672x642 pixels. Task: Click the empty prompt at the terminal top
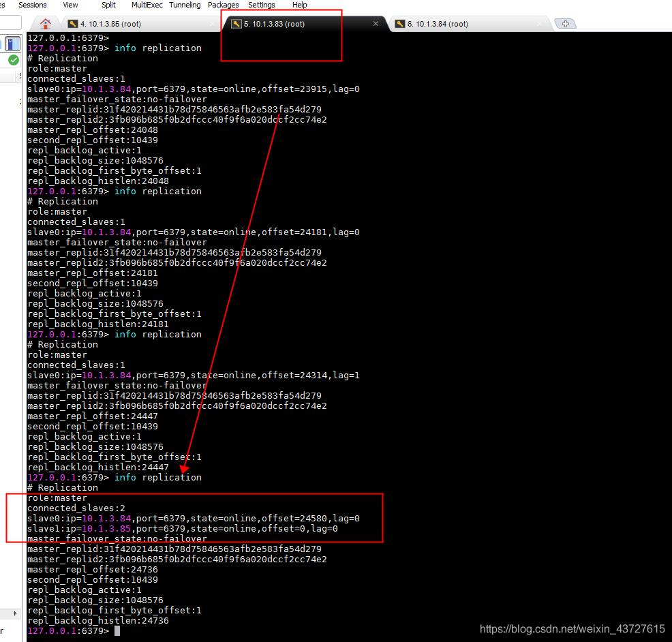coord(68,37)
